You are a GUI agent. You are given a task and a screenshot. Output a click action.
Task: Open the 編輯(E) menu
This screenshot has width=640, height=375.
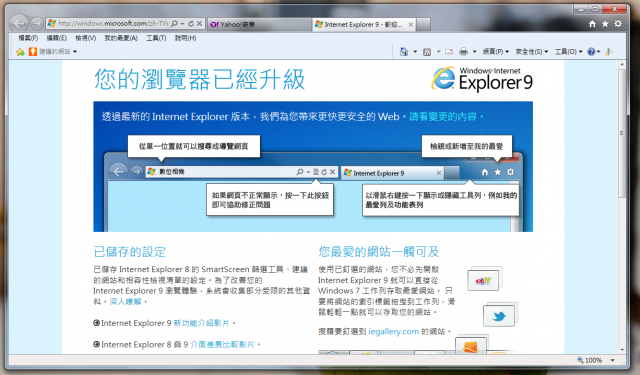[x=56, y=38]
